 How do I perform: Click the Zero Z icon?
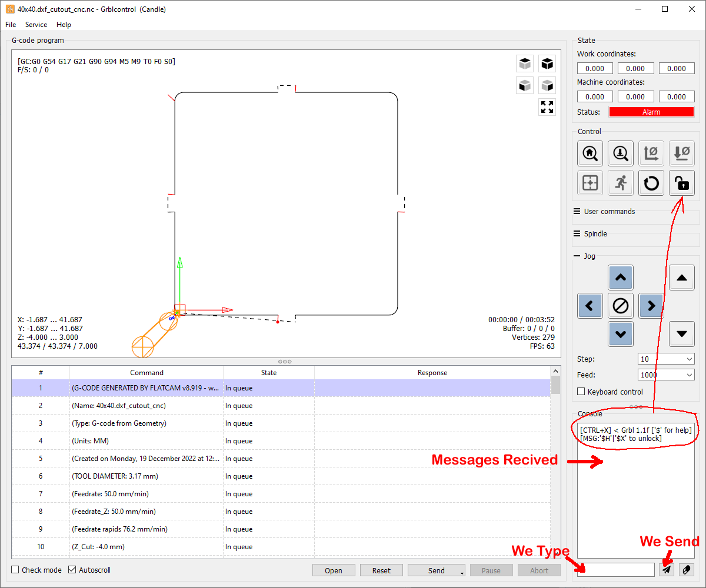tap(682, 153)
